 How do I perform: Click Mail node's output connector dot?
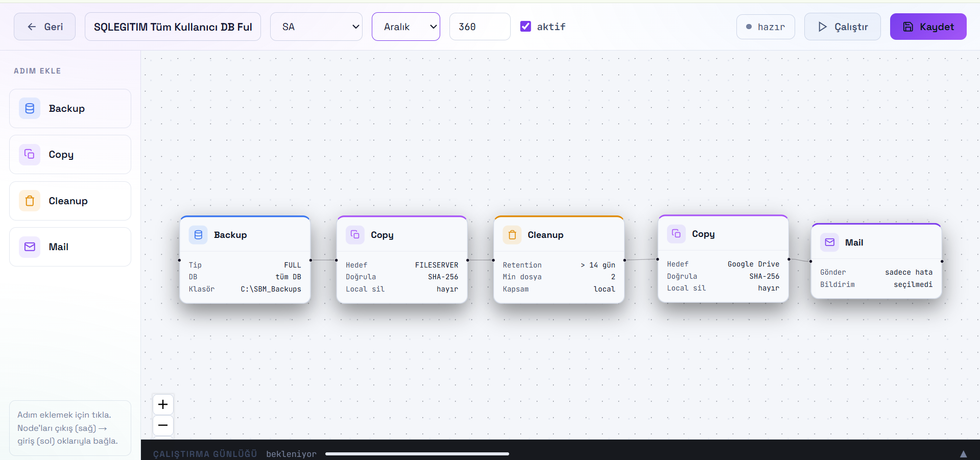coord(942,261)
